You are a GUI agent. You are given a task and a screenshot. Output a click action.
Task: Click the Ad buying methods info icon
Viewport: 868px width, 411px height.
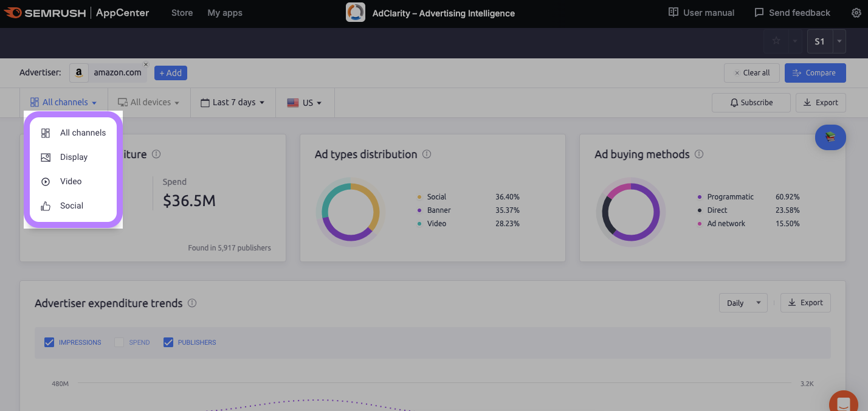tap(699, 154)
